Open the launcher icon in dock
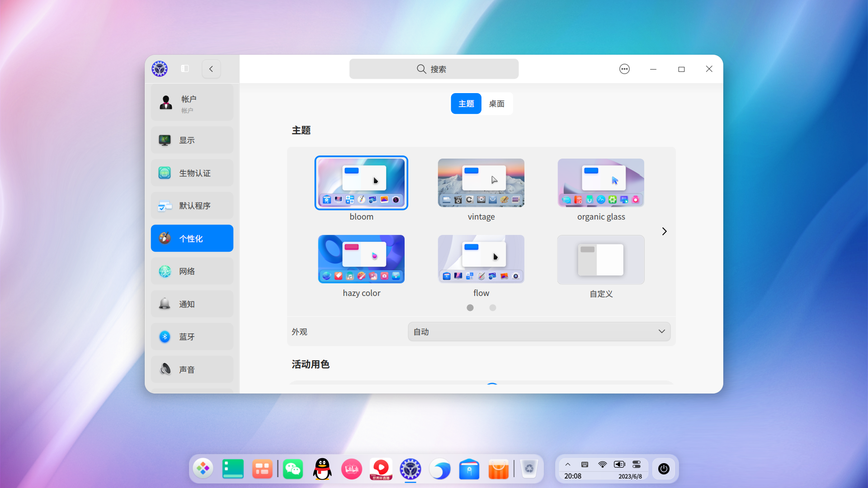Viewport: 868px width, 488px height. [x=203, y=469]
